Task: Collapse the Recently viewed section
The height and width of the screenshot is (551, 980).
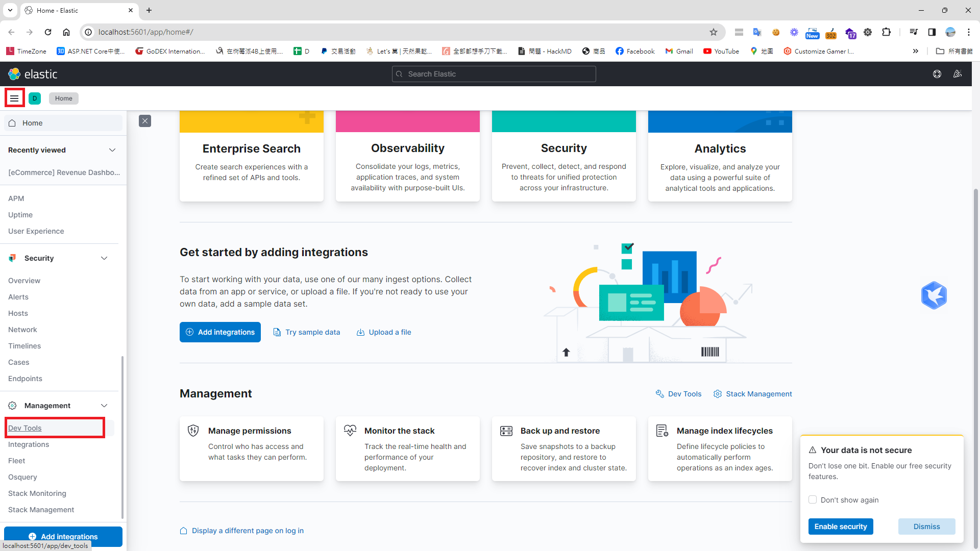Action: tap(112, 149)
